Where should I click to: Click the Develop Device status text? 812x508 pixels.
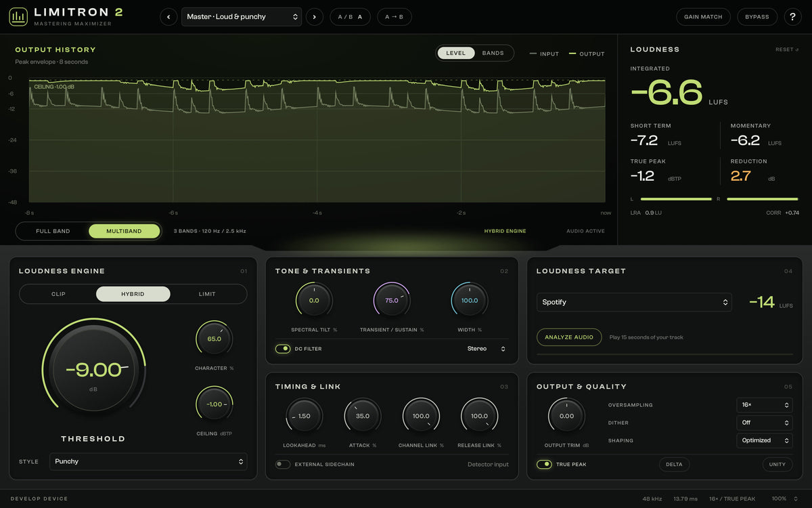coord(39,499)
